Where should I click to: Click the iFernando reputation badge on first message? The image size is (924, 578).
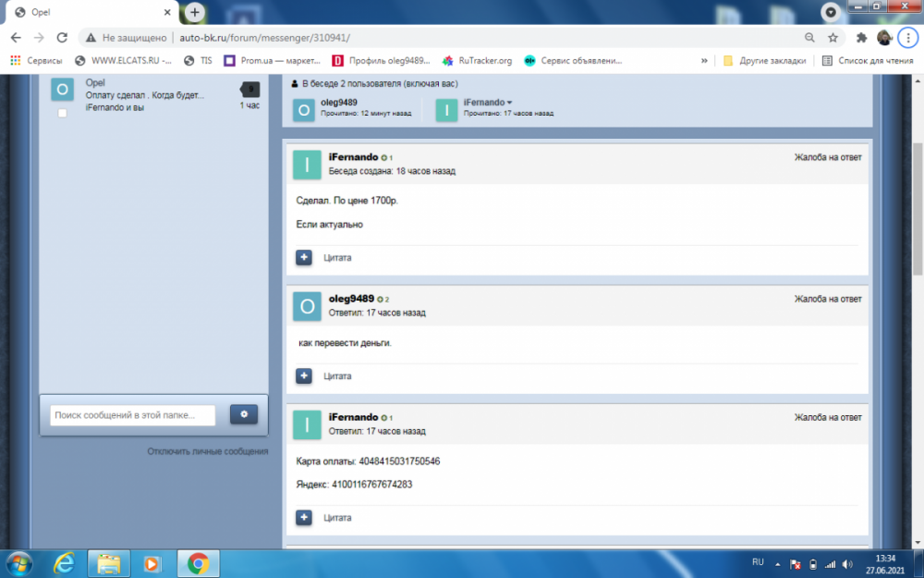[386, 157]
